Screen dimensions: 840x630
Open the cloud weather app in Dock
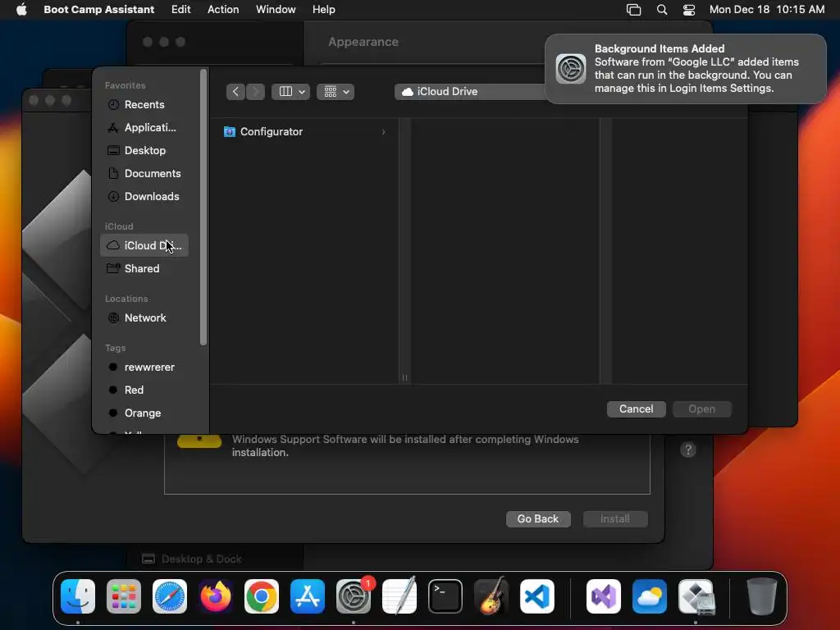pos(650,596)
